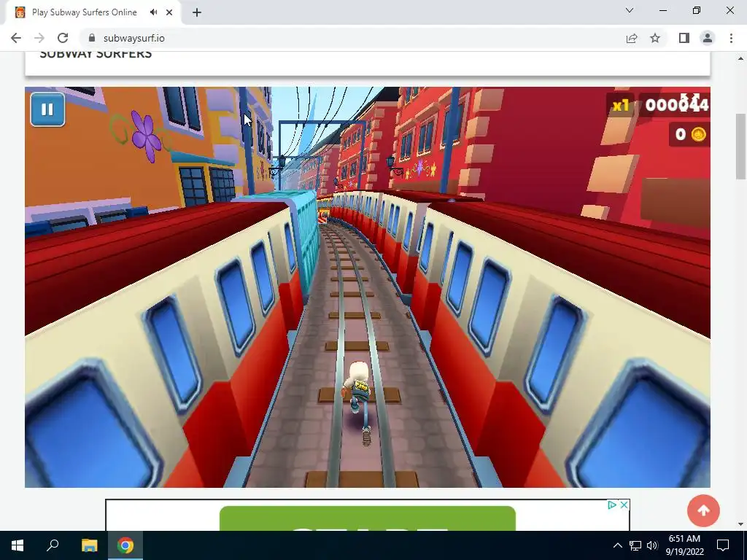The height and width of the screenshot is (560, 747).
Task: Close the Play Subway Surfers Online tab
Action: point(169,12)
